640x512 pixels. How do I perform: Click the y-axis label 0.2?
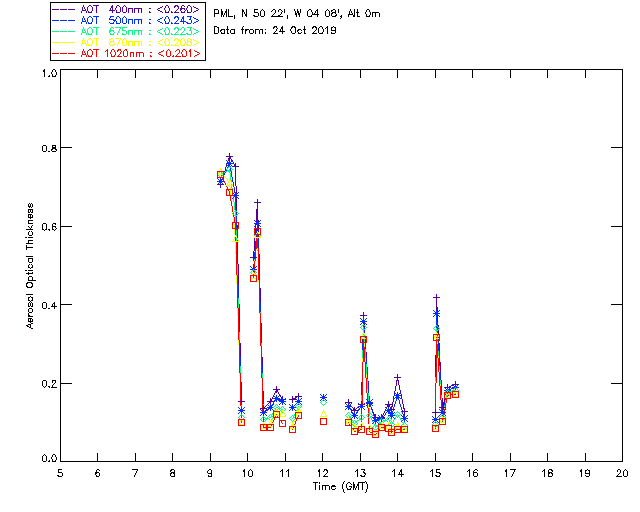point(49,384)
